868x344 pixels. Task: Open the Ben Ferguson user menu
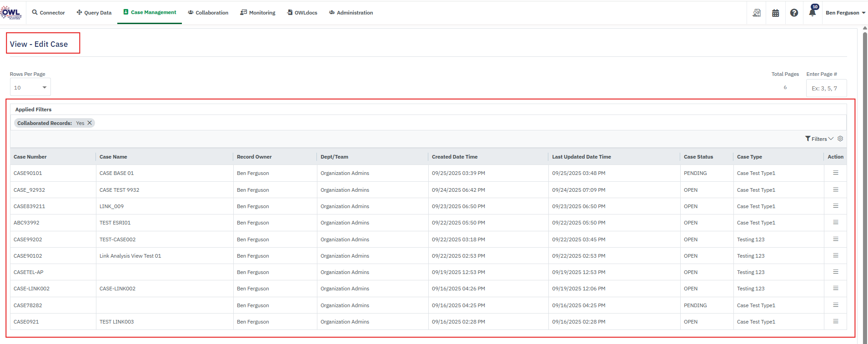(x=845, y=13)
